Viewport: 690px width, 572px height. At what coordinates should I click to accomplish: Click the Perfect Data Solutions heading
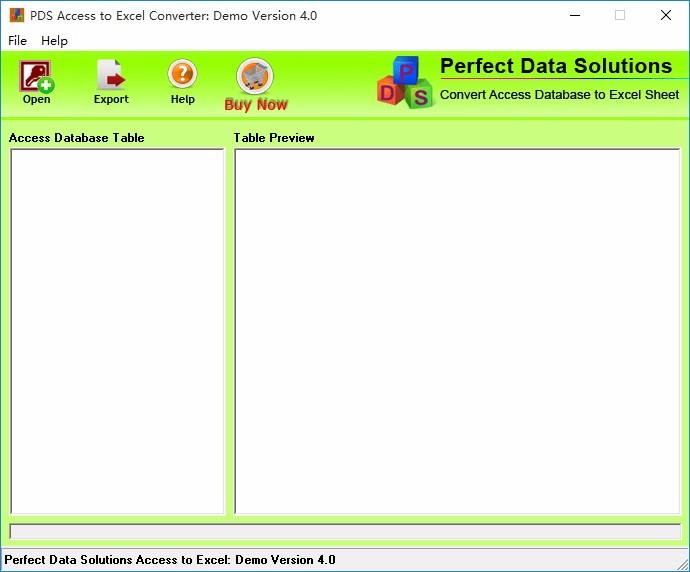click(x=556, y=66)
